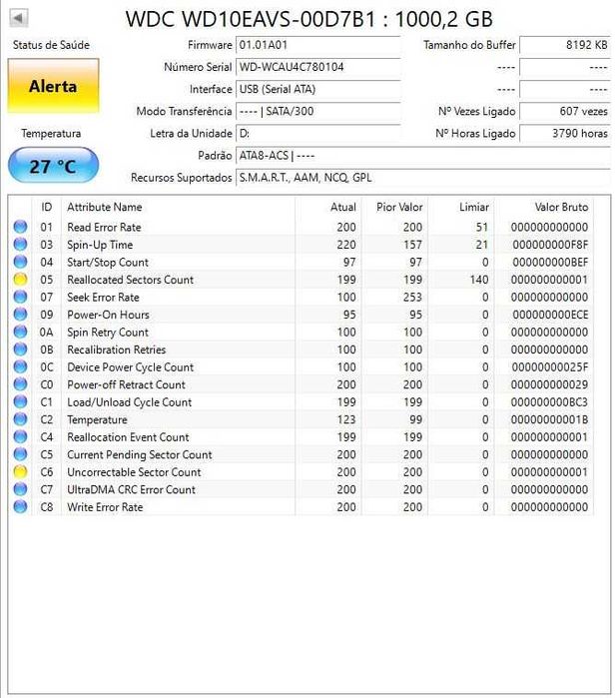616x698 pixels.
Task: Click the Padrão field ATA8-ACS
Action: point(423,156)
